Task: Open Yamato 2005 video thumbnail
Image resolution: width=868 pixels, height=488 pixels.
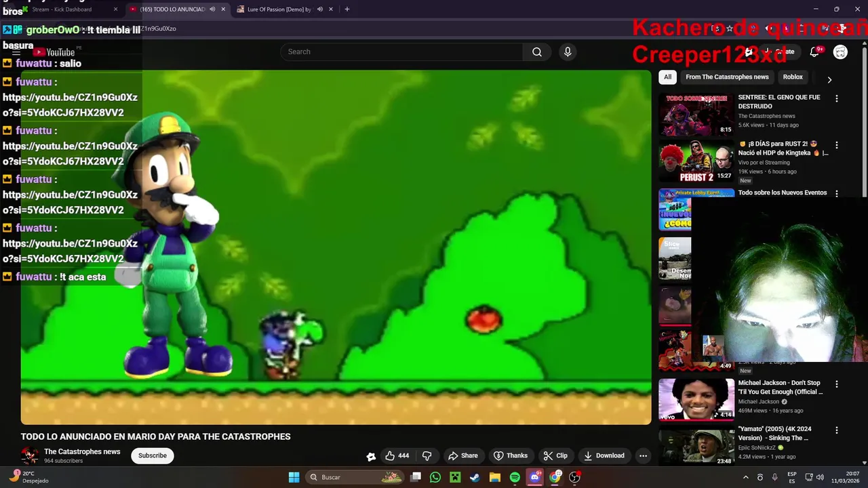Action: coord(696,446)
